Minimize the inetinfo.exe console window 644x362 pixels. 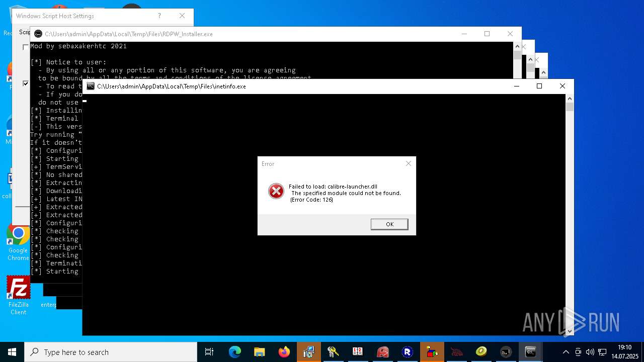(x=516, y=86)
